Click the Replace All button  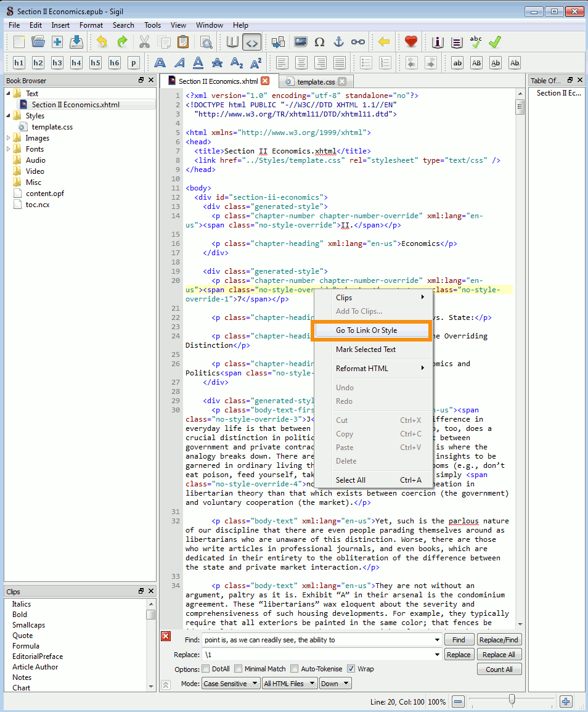tap(499, 655)
